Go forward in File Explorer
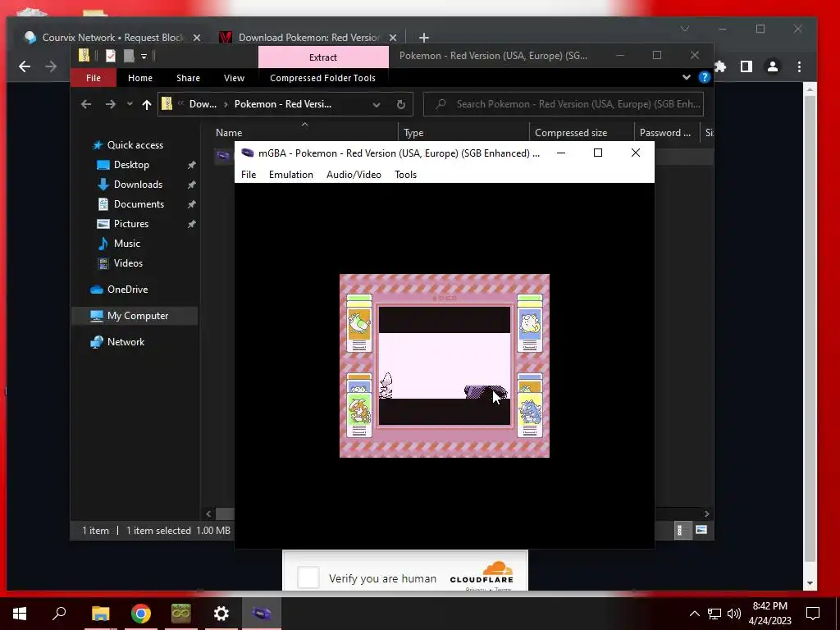 111,104
